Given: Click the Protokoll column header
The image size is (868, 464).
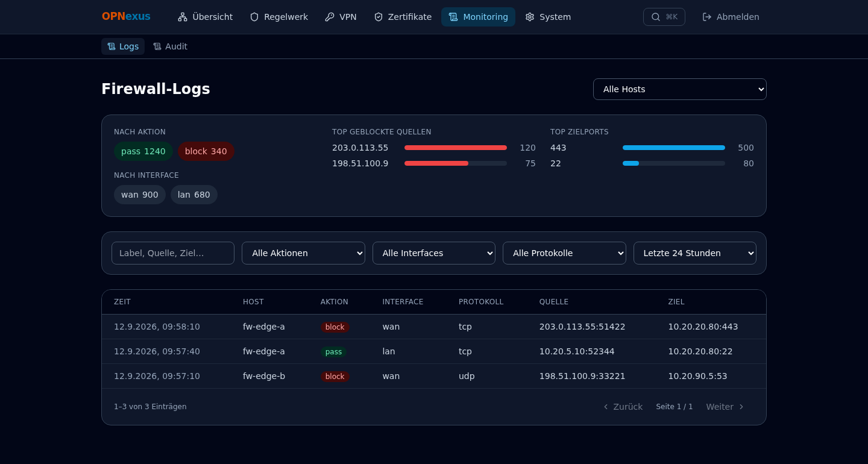Looking at the screenshot, I should pos(481,302).
